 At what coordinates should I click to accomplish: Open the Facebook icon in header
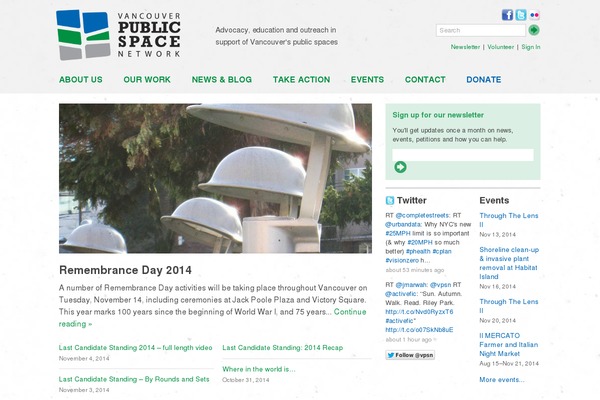(x=507, y=15)
